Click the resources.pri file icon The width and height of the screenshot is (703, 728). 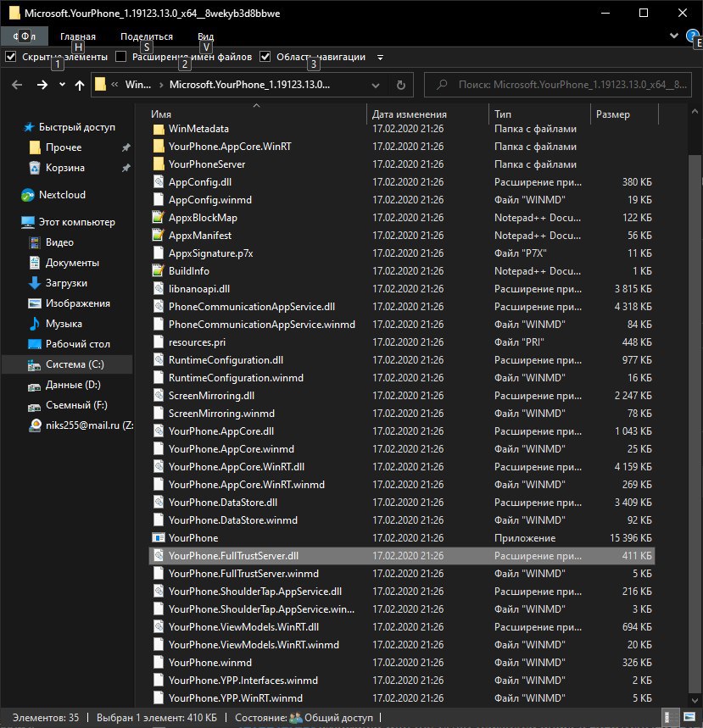(159, 342)
